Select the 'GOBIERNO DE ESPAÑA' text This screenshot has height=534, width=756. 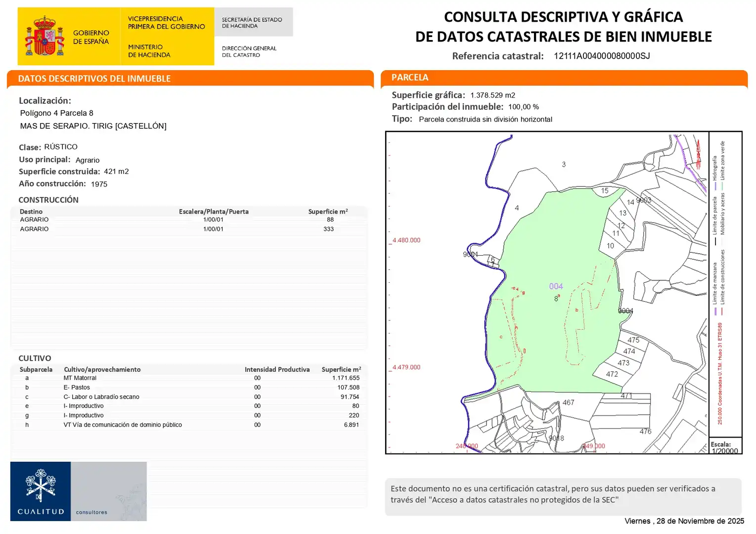tap(91, 37)
